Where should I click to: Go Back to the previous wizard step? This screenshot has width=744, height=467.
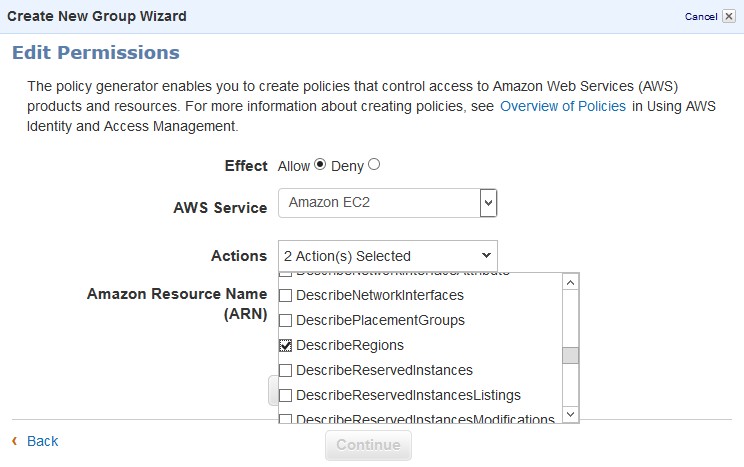tap(42, 441)
